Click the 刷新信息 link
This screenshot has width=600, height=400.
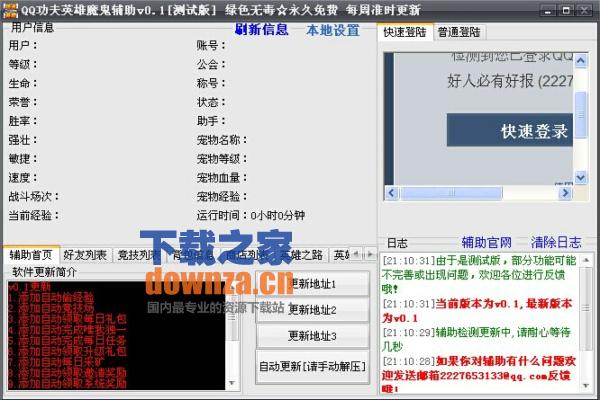point(262,29)
